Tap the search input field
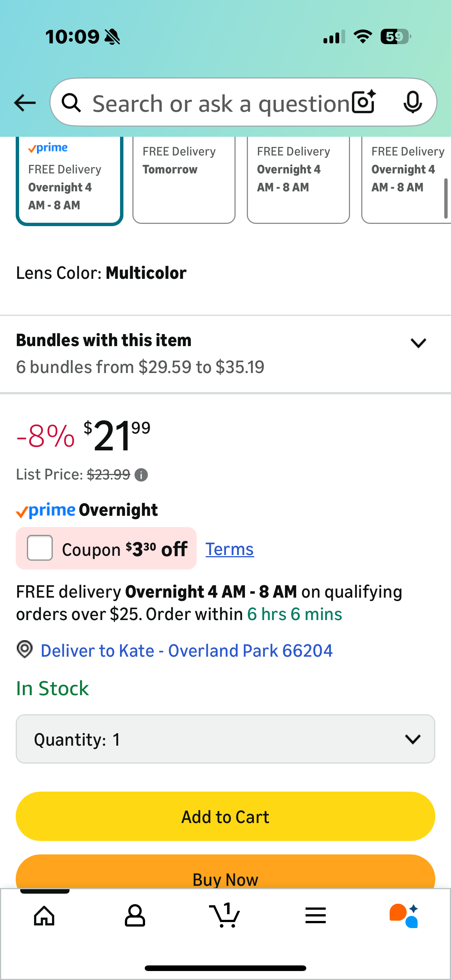The width and height of the screenshot is (451, 980). (221, 103)
